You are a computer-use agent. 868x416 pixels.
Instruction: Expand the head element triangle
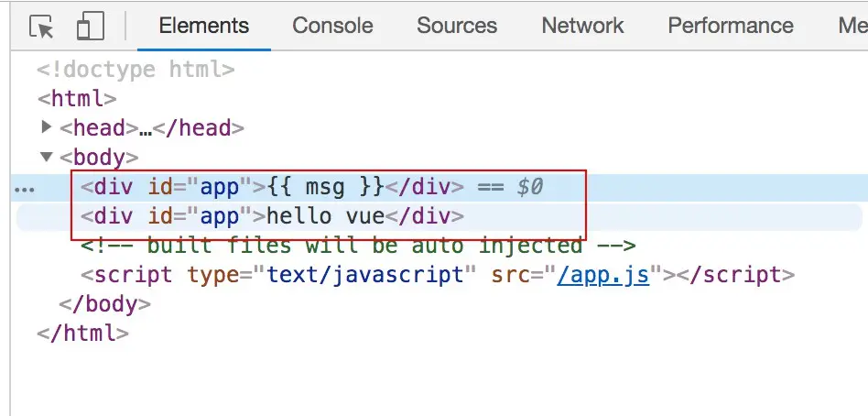[47, 127]
